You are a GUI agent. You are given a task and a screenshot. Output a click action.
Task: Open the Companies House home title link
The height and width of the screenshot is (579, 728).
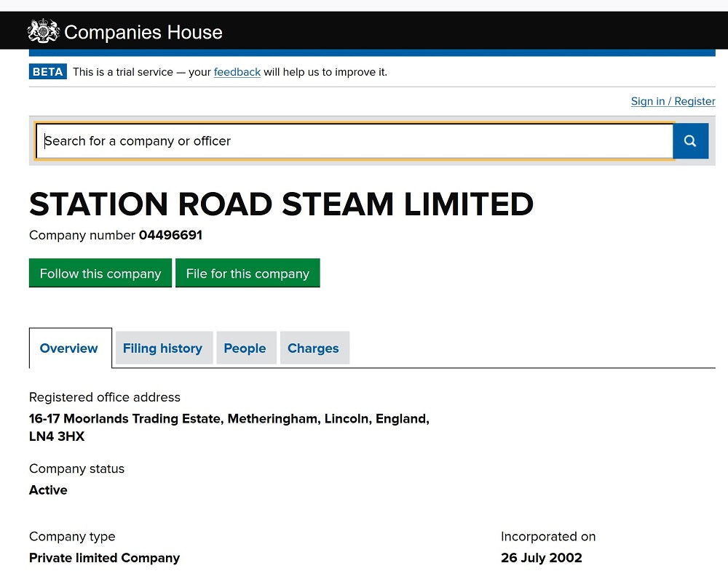(x=143, y=32)
